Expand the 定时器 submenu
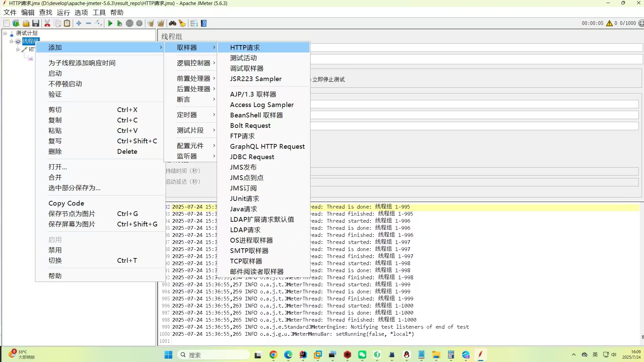644x362 pixels. 190,115
